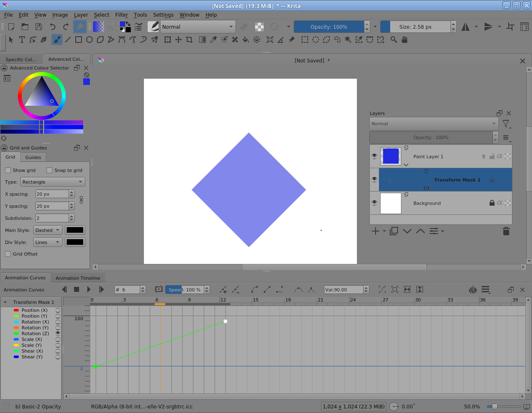Select the Text tool
This screenshot has height=413, width=532.
[22, 40]
